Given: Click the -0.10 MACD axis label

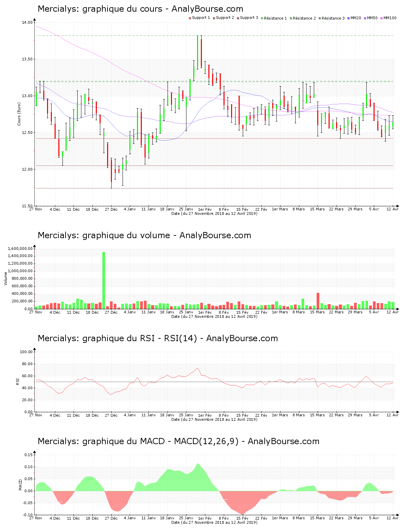Looking at the screenshot, I should tap(28, 515).
